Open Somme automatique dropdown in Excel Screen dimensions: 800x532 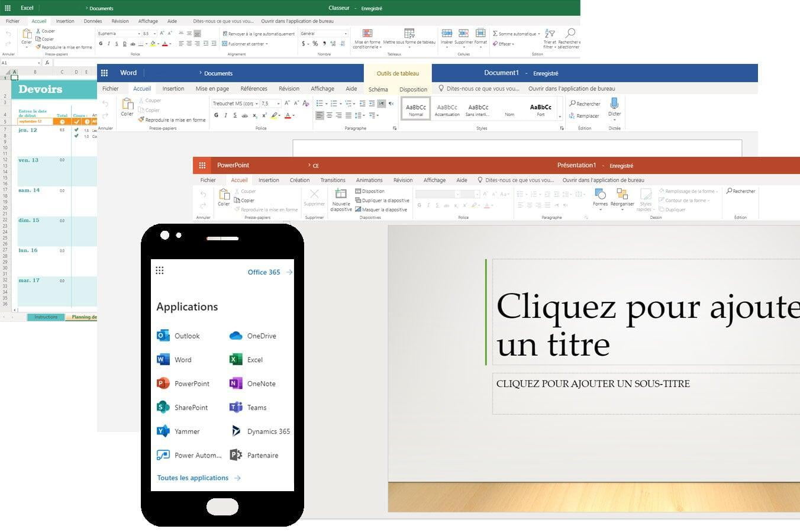coord(516,34)
